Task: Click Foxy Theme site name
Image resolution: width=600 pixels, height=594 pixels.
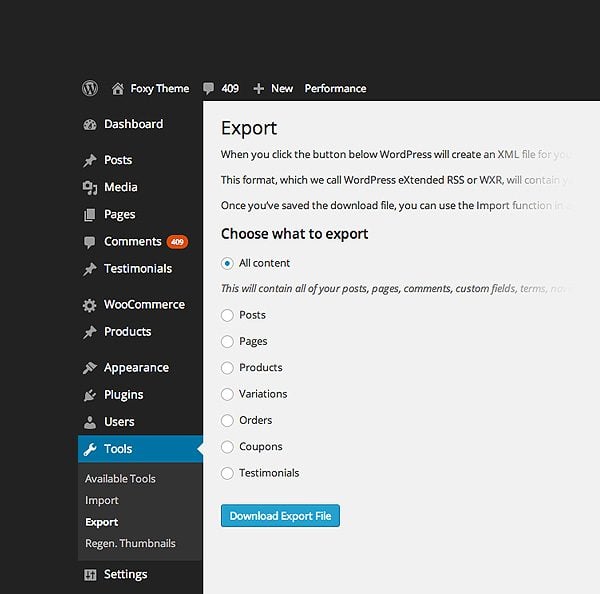Action: point(160,89)
